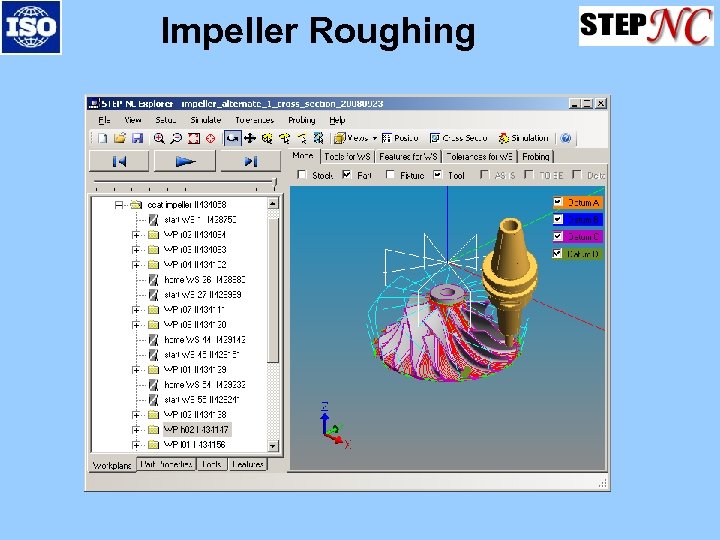Viewport: 720px width, 540px height.
Task: Click the red target center icon
Action: click(x=211, y=138)
